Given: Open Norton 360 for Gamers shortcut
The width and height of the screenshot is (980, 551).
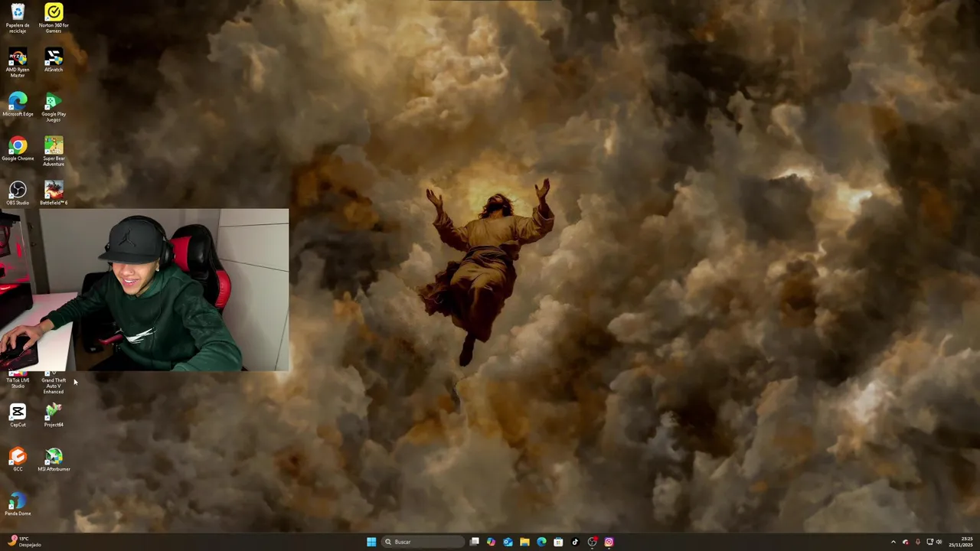Looking at the screenshot, I should (54, 18).
